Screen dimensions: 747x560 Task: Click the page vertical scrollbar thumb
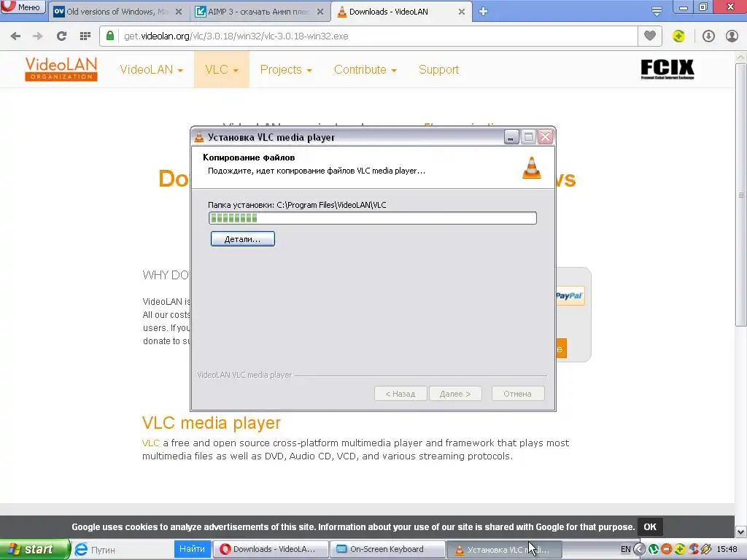tap(741, 195)
